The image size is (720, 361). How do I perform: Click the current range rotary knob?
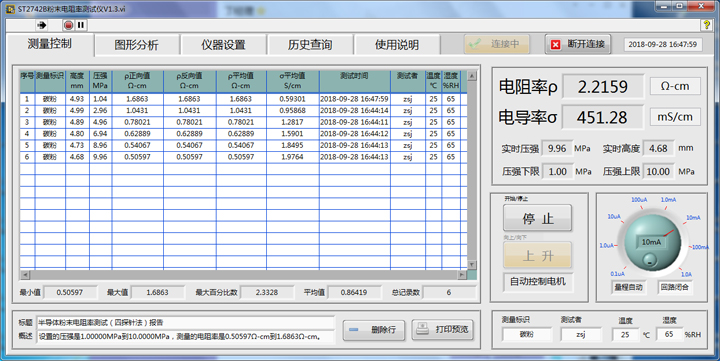pos(652,242)
